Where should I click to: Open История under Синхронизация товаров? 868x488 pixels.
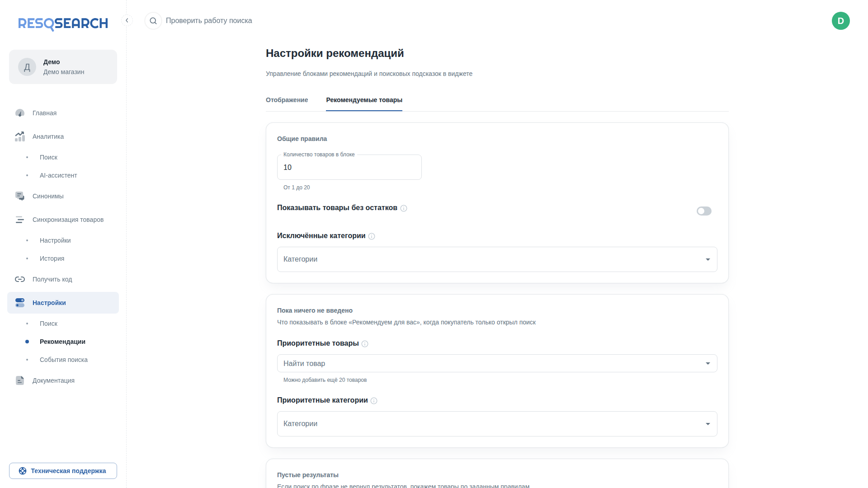[52, 258]
